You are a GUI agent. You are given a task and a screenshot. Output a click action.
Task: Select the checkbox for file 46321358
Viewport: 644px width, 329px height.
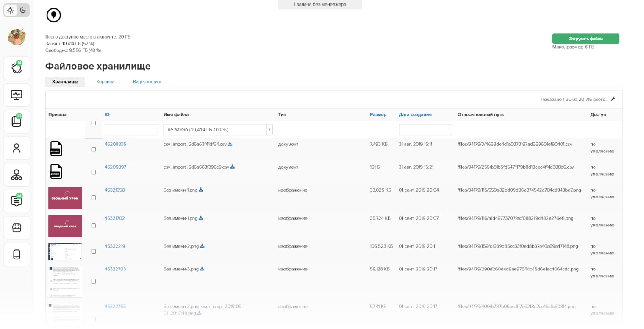[94, 198]
